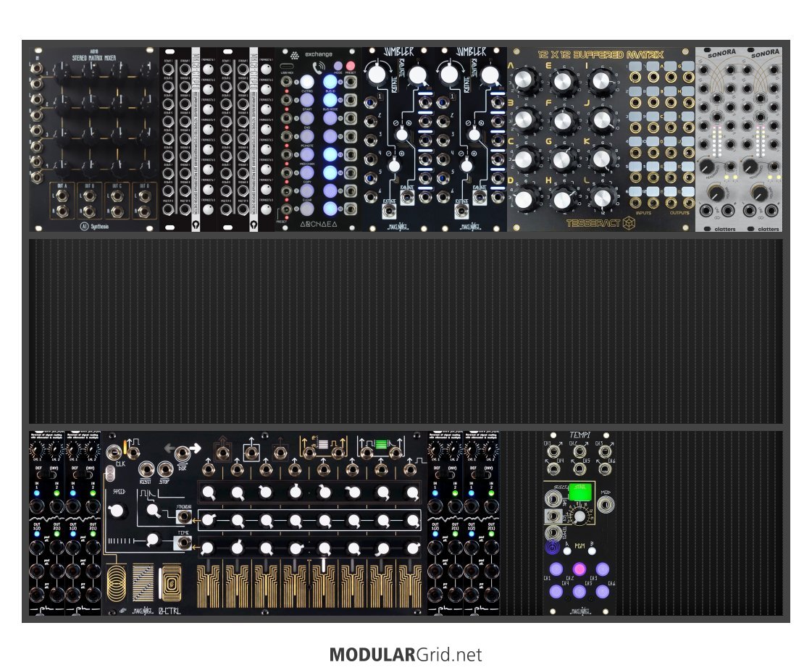Toggle the BUS ID button on exchange
812x670 pixels.
click(x=330, y=82)
